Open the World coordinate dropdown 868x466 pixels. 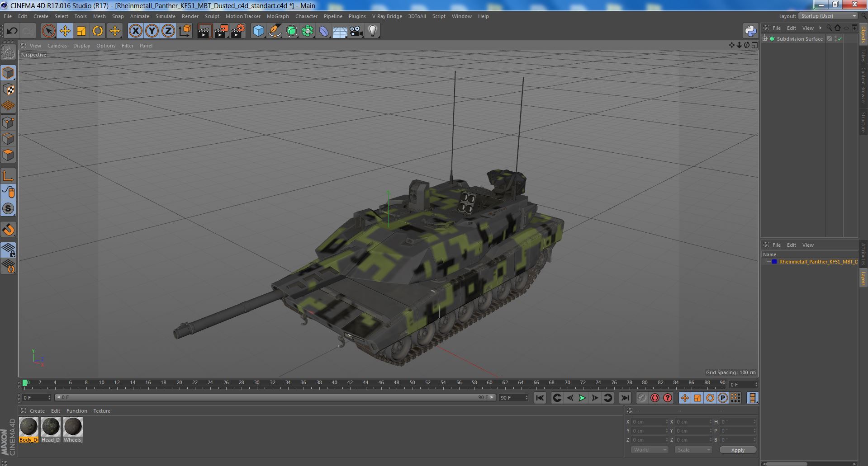pos(650,450)
